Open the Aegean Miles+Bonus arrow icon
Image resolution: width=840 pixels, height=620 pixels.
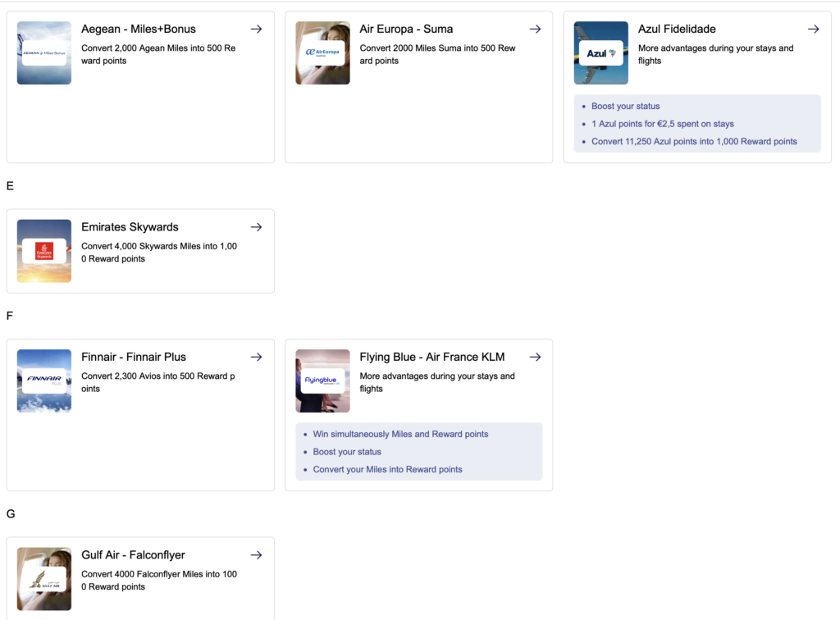point(256,29)
